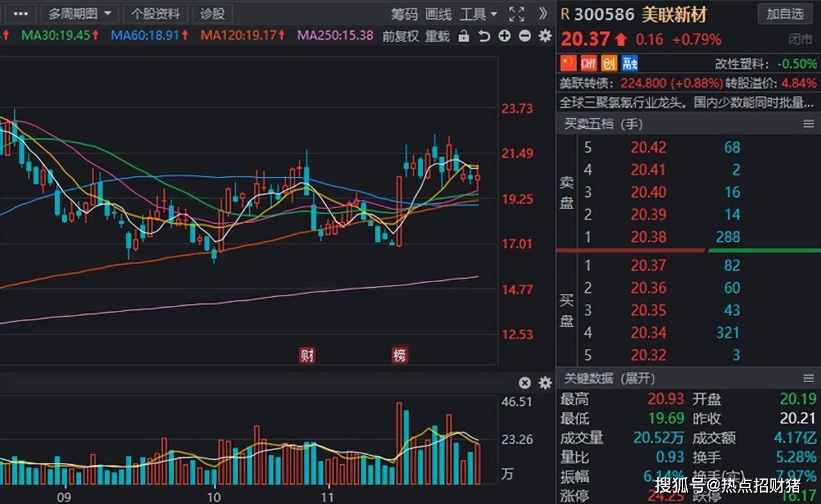Click the 创 ChiNext board icon
This screenshot has height=504, width=821.
(609, 63)
